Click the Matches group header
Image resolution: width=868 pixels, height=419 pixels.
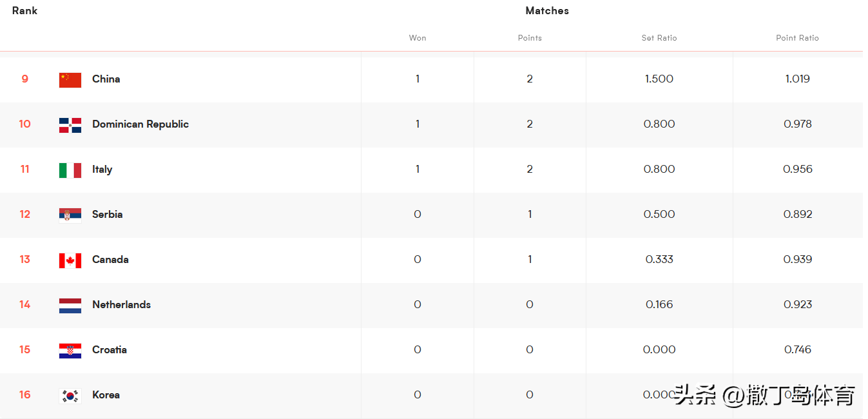point(547,10)
